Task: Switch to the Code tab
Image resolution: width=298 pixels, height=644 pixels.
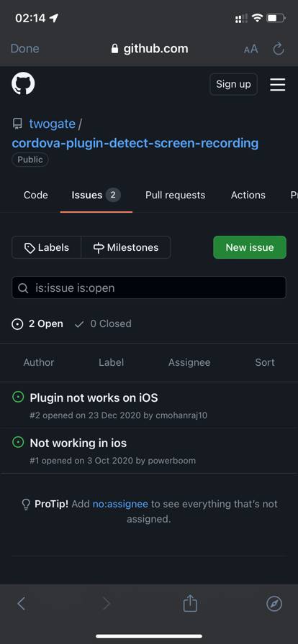Action: (x=36, y=195)
